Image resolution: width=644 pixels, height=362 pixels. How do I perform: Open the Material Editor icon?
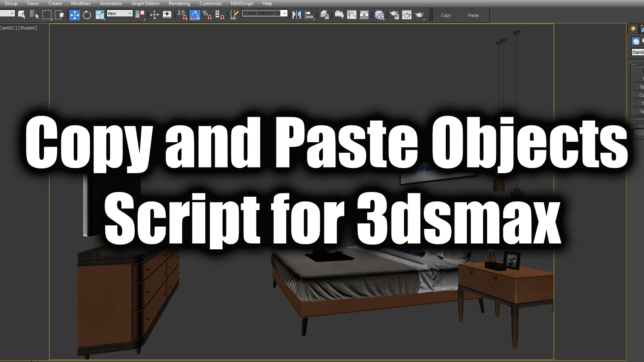click(379, 15)
